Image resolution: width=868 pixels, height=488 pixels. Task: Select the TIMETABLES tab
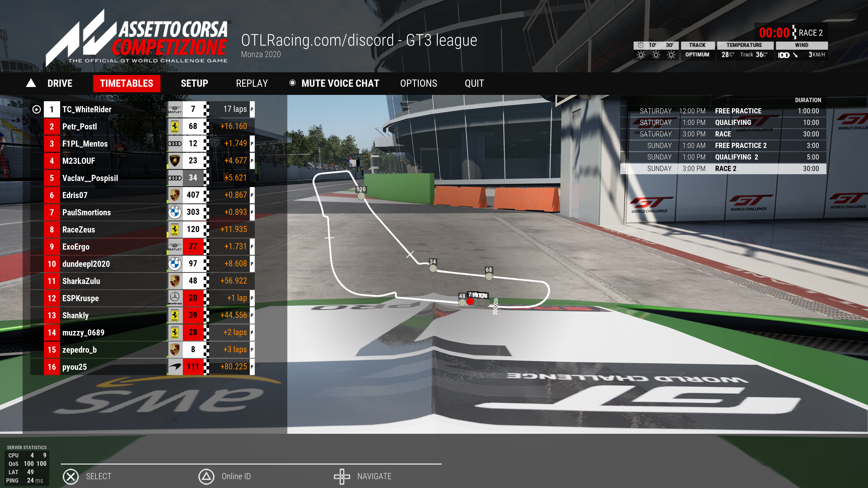pos(126,83)
